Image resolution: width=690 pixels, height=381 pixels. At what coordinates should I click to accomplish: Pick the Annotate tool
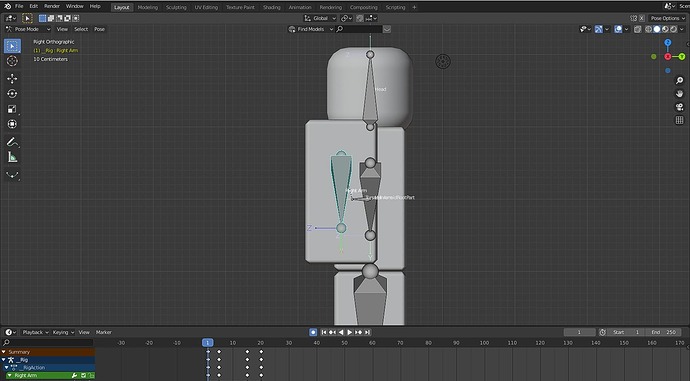(12, 142)
